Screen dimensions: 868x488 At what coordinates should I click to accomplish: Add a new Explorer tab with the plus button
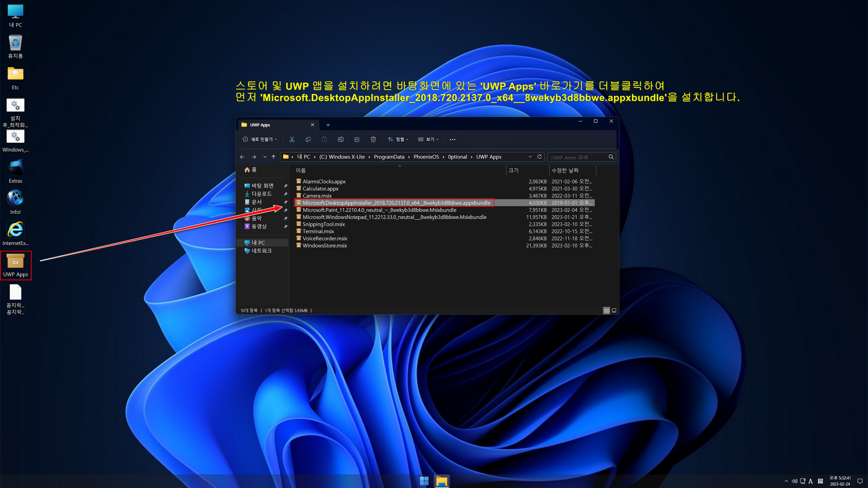328,125
